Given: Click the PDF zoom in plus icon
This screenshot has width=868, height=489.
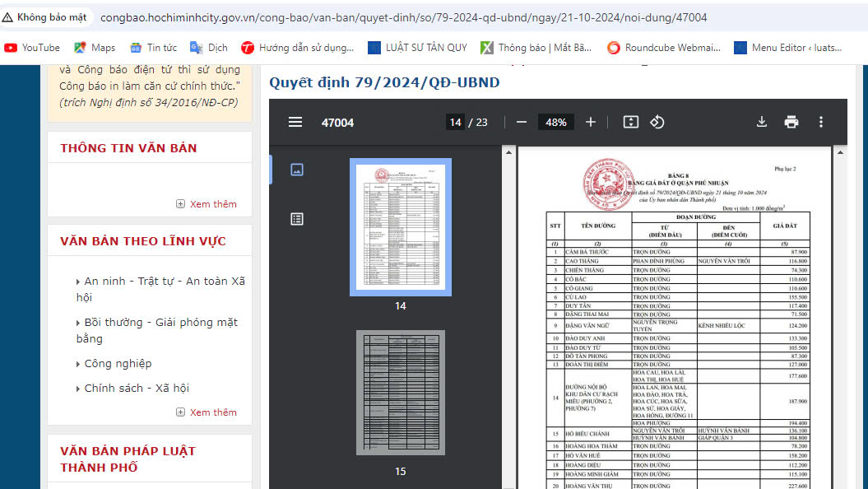Looking at the screenshot, I should coord(590,122).
